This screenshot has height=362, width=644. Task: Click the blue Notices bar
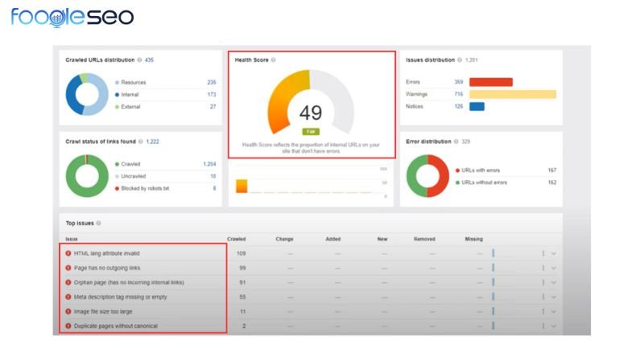(477, 107)
